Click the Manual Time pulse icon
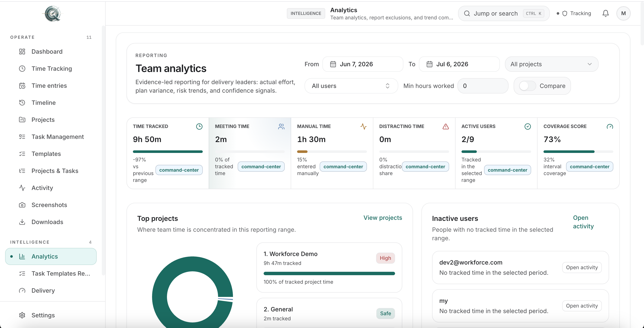 pos(363,127)
